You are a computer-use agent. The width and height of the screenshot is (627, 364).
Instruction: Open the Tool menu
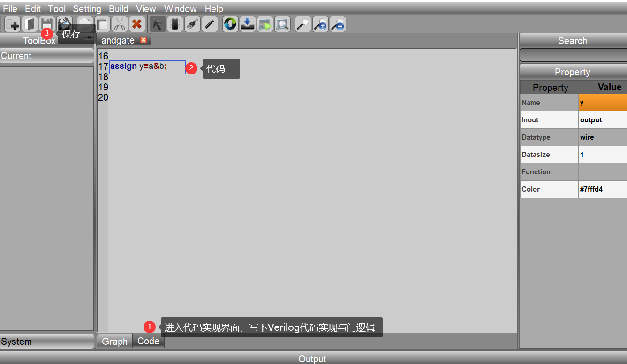pos(57,9)
